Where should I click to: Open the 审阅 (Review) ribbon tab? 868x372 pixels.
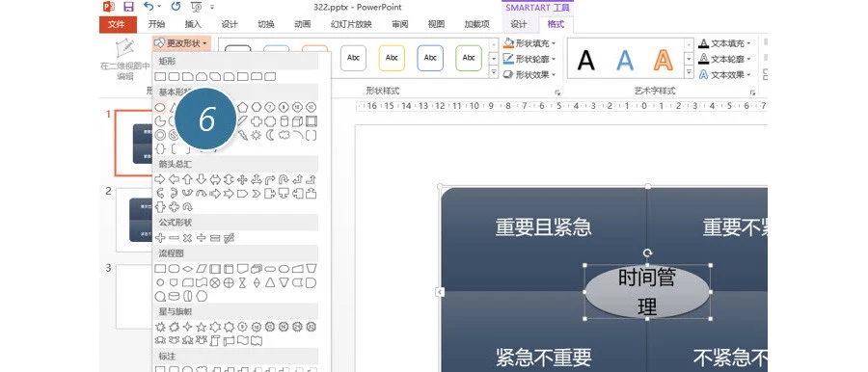pos(399,24)
